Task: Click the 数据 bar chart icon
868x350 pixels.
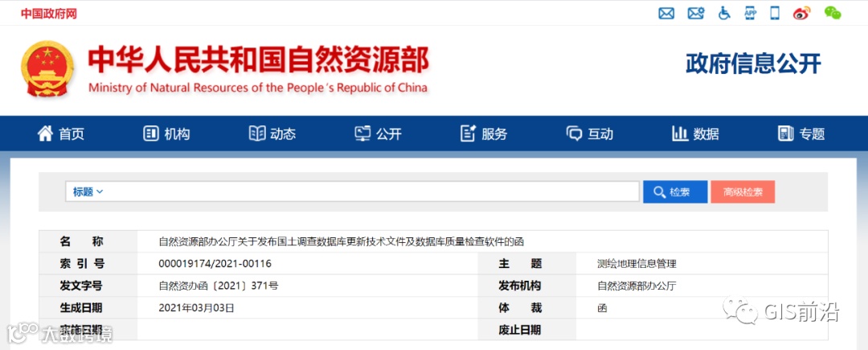Action: pos(680,134)
